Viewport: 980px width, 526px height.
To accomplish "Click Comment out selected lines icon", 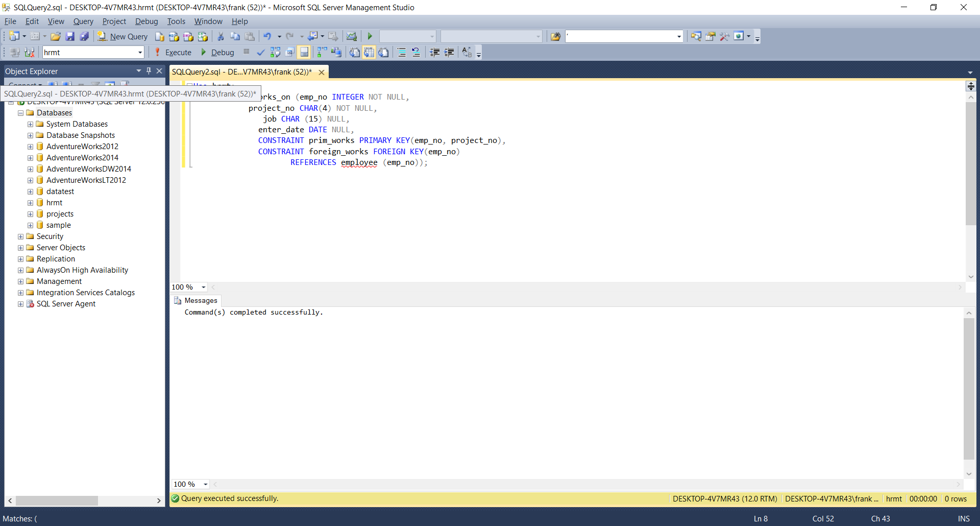I will pyautogui.click(x=402, y=52).
